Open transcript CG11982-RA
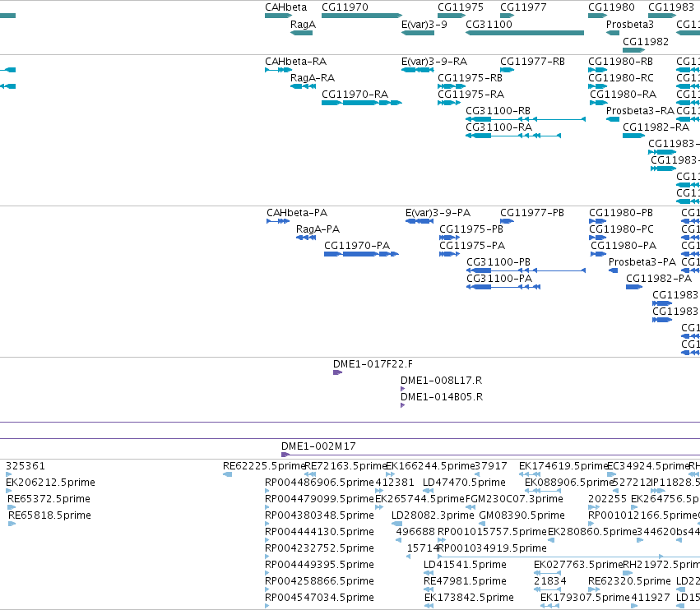This screenshot has height=610, width=700. click(x=633, y=136)
